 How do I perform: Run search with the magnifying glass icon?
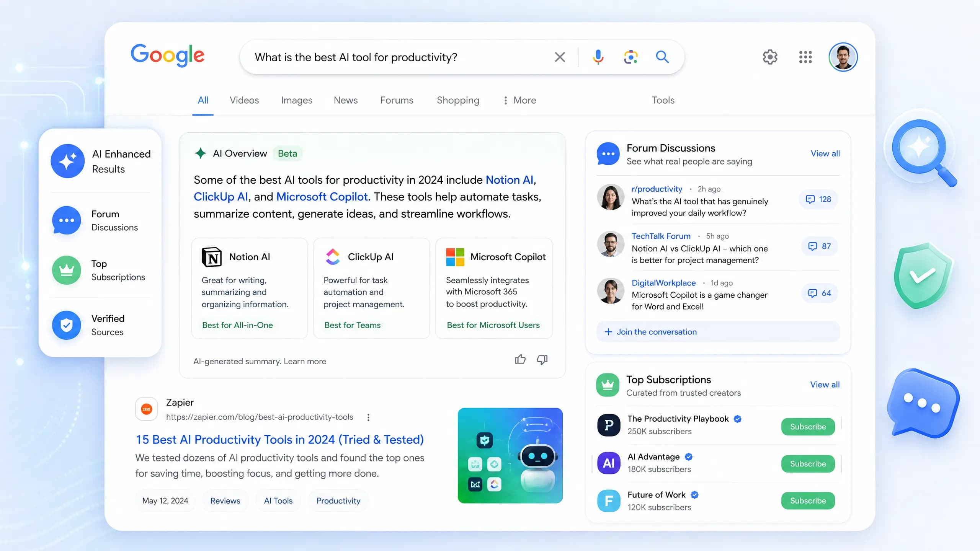pyautogui.click(x=662, y=57)
